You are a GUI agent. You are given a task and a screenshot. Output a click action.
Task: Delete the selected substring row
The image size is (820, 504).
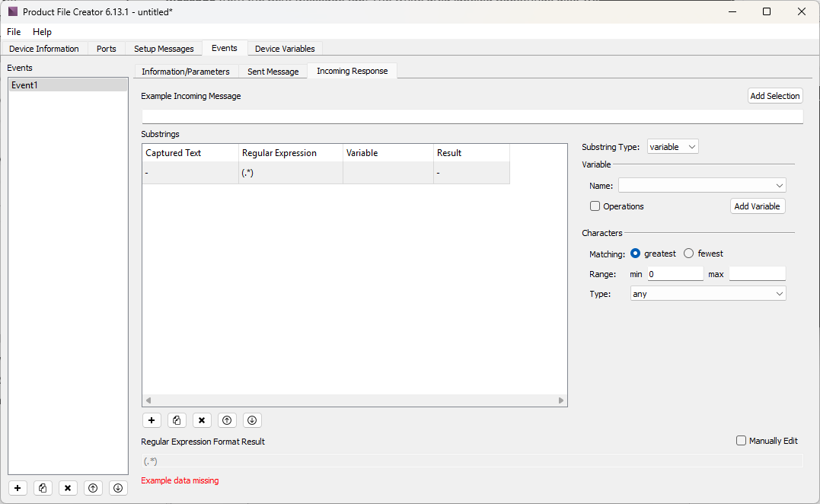point(202,420)
